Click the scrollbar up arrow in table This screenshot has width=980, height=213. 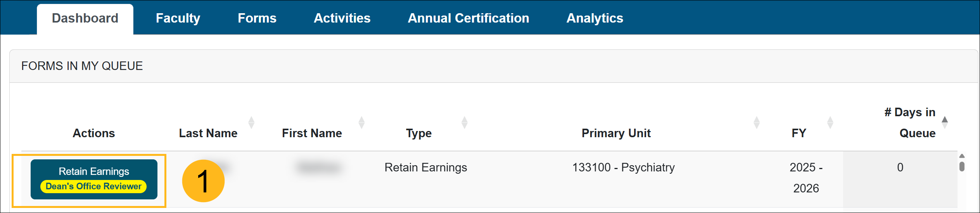pos(962,156)
